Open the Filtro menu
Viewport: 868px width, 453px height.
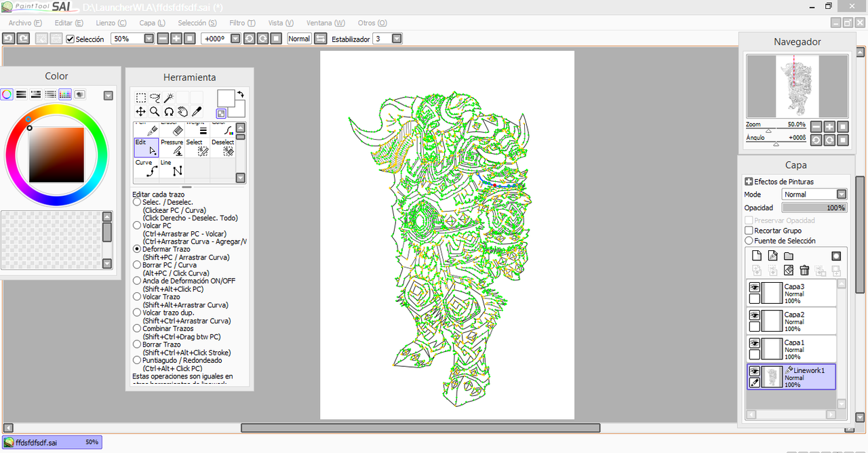242,23
